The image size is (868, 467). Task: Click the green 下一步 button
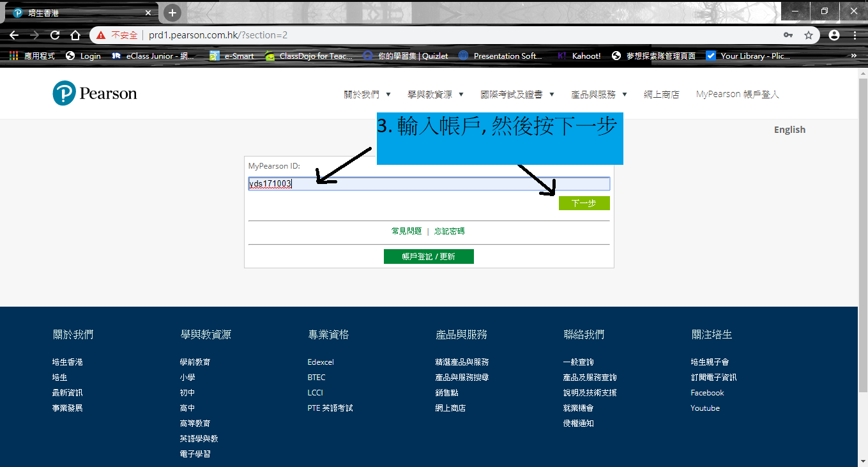(584, 203)
